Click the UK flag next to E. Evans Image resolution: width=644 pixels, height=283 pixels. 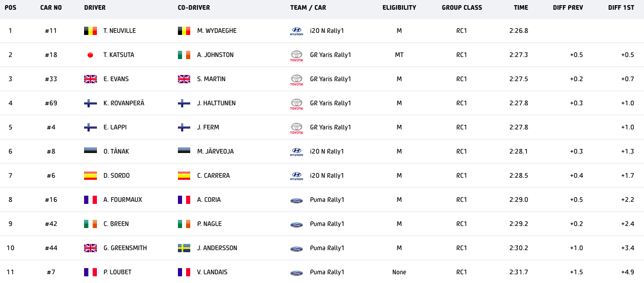(x=90, y=79)
